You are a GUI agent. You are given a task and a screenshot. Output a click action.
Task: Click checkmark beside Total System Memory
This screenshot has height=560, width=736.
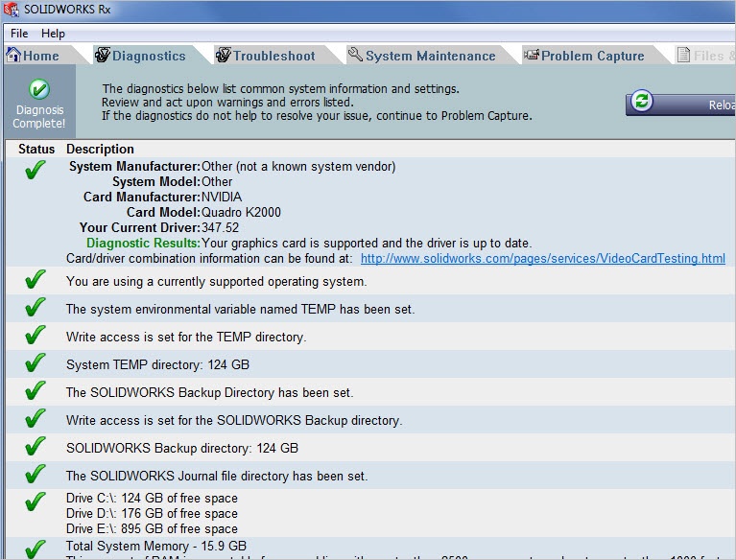pos(36,549)
